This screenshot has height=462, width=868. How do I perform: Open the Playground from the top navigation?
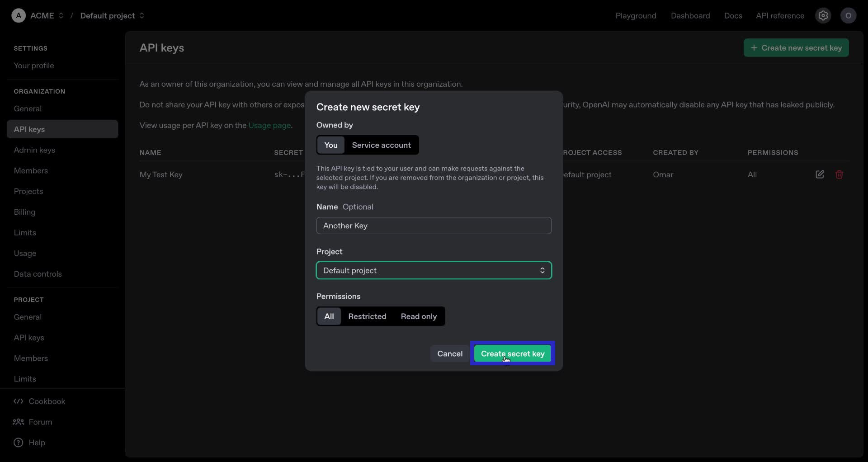click(636, 15)
